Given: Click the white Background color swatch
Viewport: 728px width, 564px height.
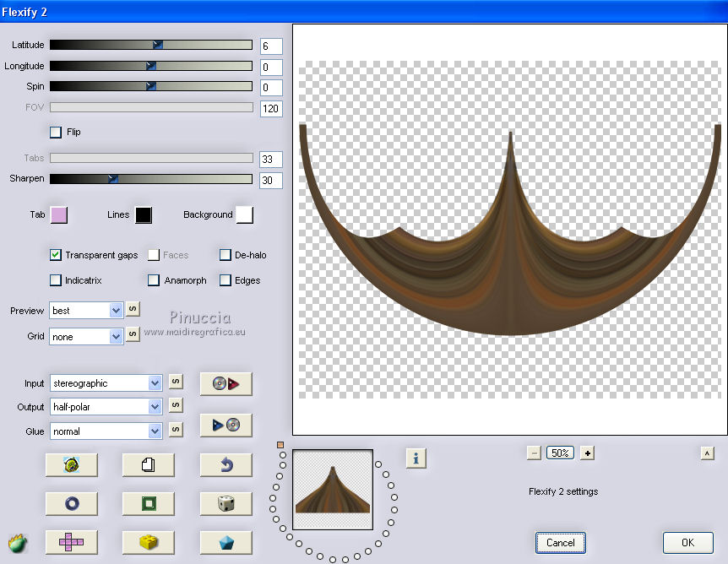Looking at the screenshot, I should (x=245, y=215).
